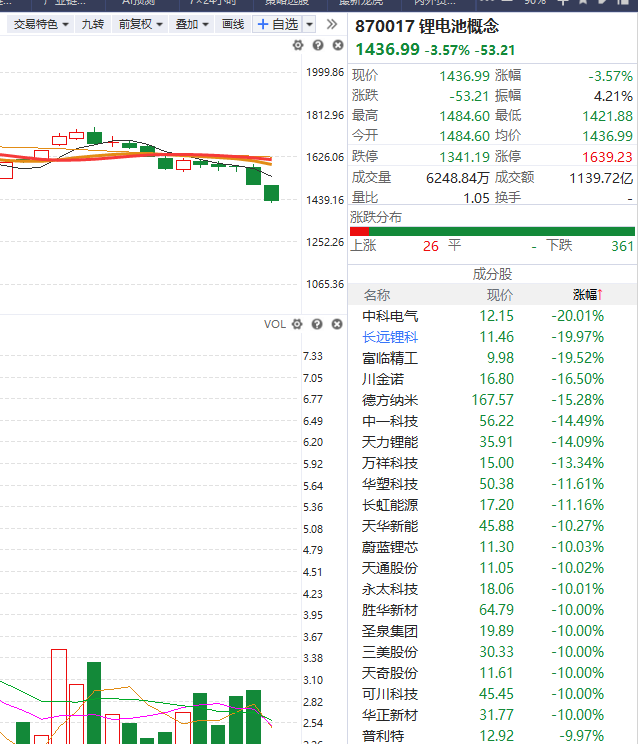Open VOL indicator settings gear
Viewport: 638px width, 744px height.
tap(297, 324)
